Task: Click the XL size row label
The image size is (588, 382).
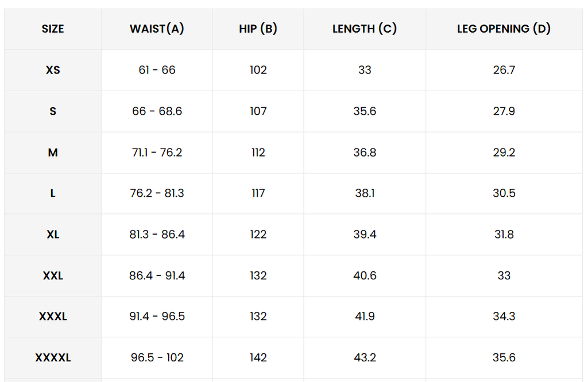Action: coord(53,235)
